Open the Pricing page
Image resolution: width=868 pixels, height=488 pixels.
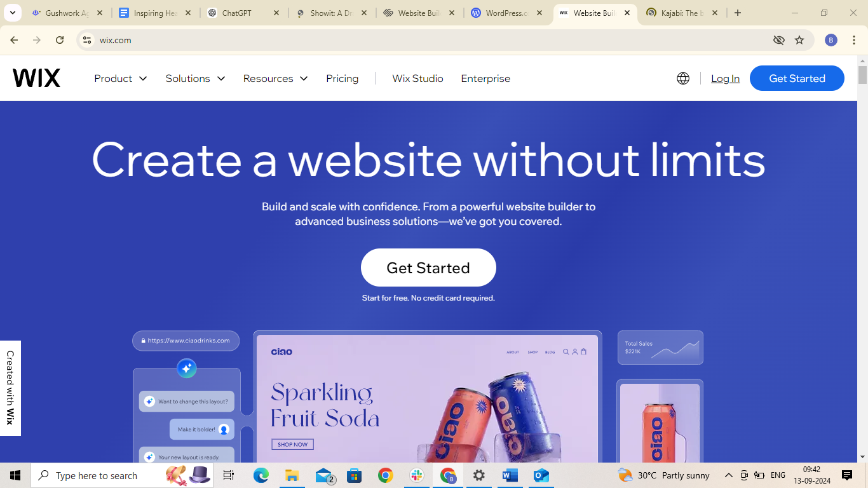342,78
